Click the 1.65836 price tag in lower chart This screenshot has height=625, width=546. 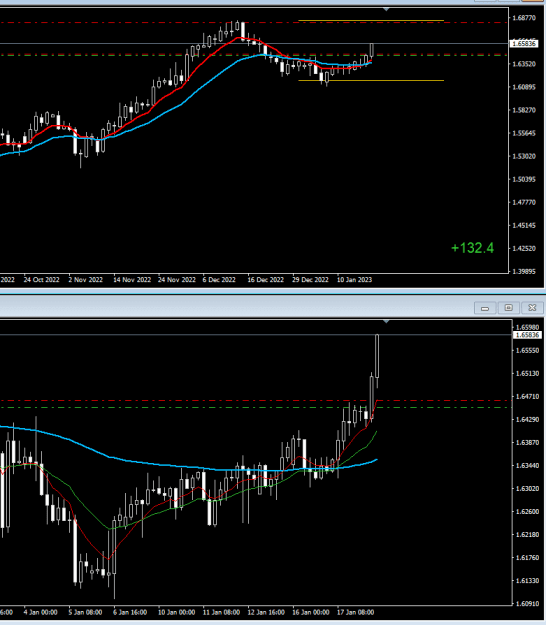(x=527, y=335)
